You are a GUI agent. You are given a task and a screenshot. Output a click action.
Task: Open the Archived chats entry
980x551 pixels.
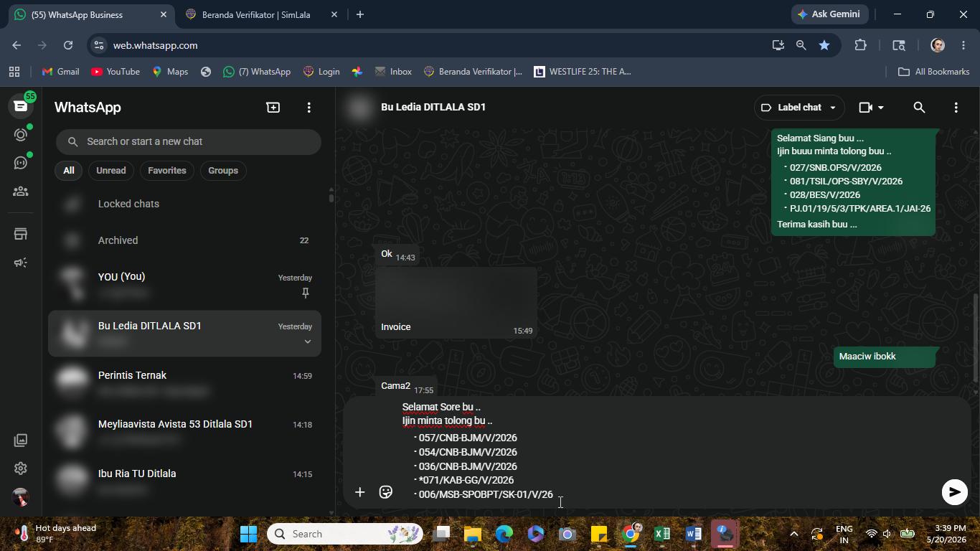point(185,240)
